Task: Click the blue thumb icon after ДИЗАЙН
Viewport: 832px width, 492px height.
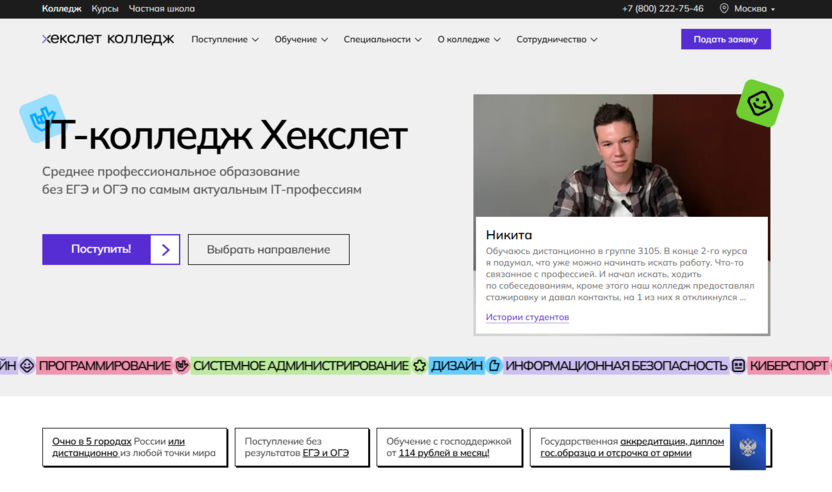Action: [494, 365]
